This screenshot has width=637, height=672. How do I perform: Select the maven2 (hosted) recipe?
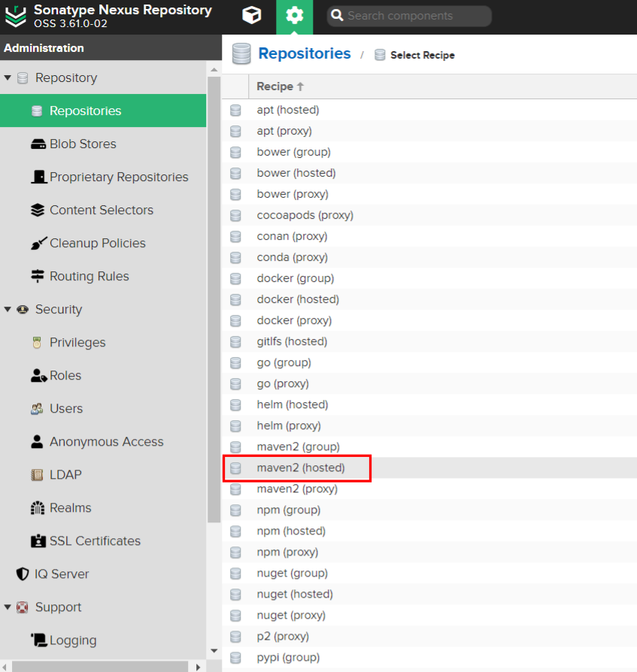click(x=301, y=468)
